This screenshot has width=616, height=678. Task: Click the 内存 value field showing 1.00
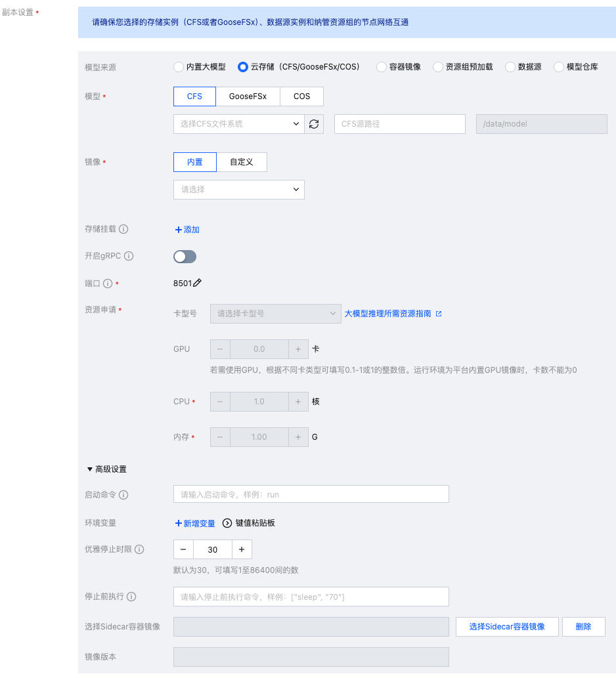point(259,437)
